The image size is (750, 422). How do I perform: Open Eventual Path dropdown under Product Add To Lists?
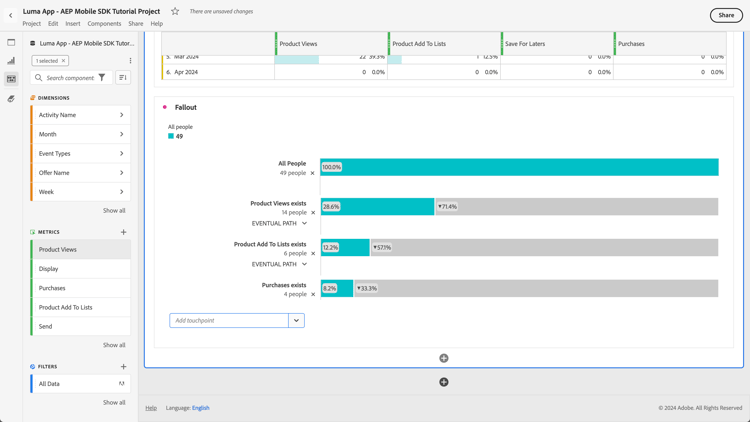pyautogui.click(x=279, y=264)
